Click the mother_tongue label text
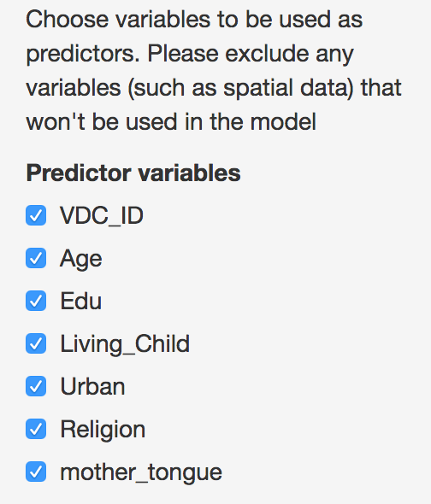 point(141,473)
